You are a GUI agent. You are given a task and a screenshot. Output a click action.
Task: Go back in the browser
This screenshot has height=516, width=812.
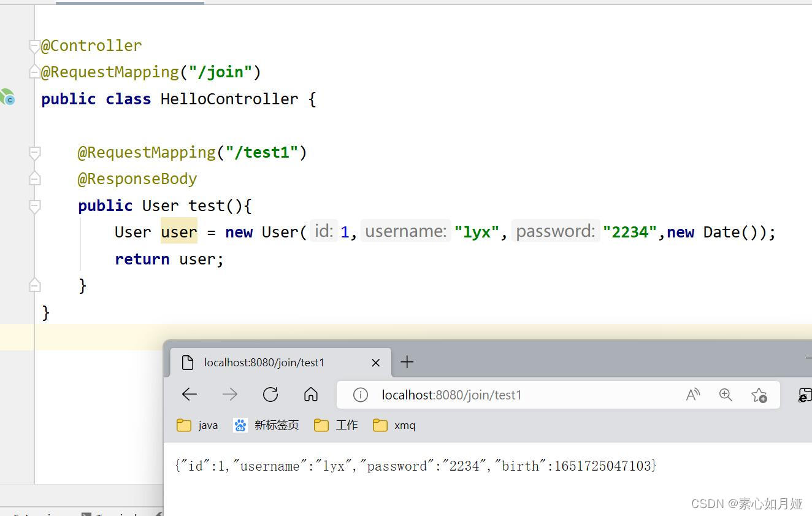[190, 395]
